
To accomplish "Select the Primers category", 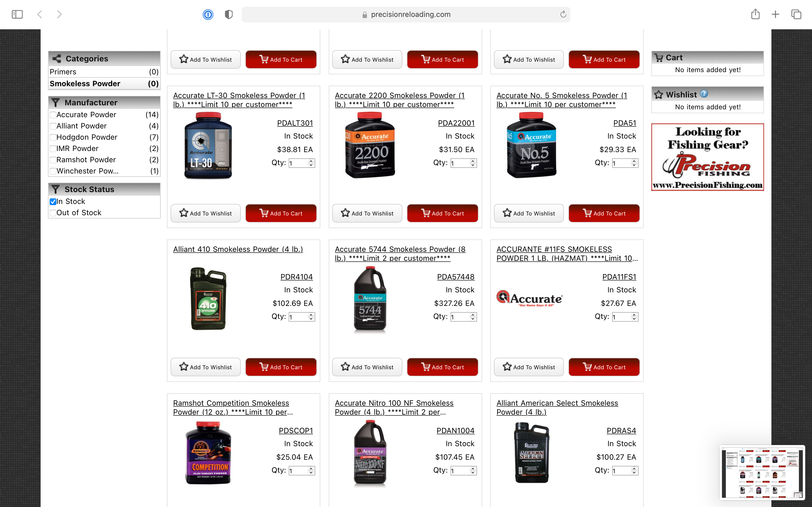I will [x=104, y=72].
